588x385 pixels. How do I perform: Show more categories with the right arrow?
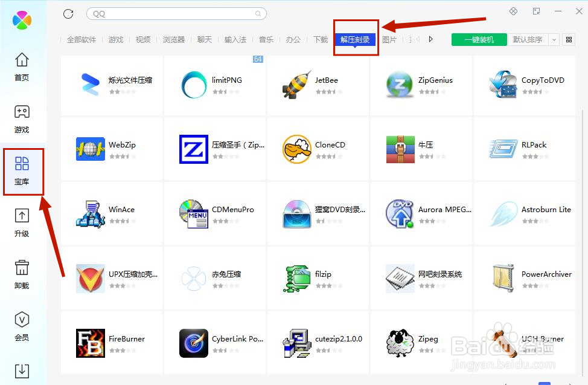[430, 39]
